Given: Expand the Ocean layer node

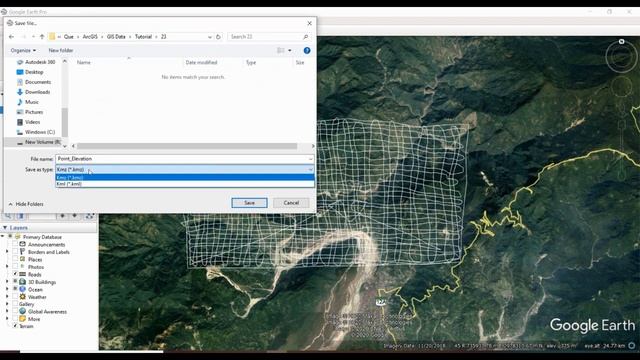Looking at the screenshot, I should 7,289.
